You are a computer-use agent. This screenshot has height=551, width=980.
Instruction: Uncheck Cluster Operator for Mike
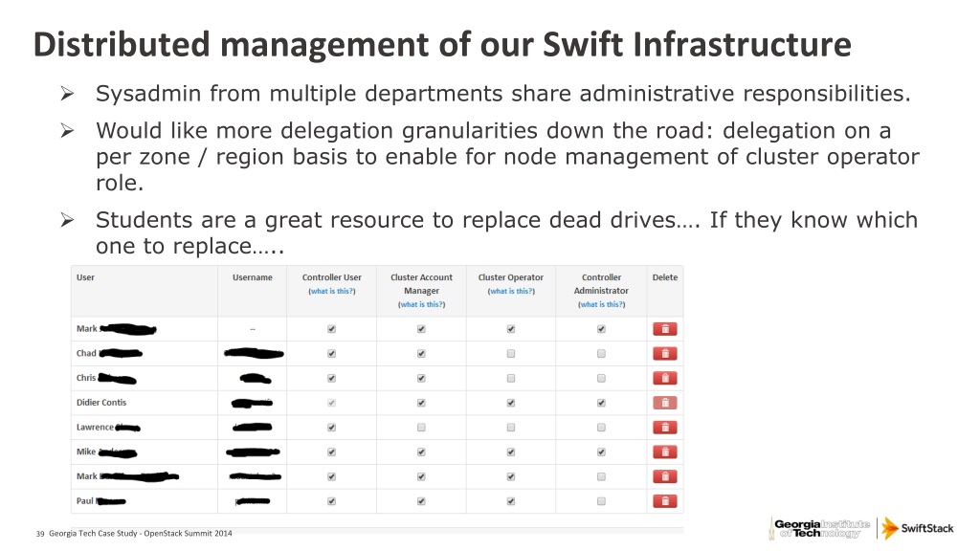[511, 452]
